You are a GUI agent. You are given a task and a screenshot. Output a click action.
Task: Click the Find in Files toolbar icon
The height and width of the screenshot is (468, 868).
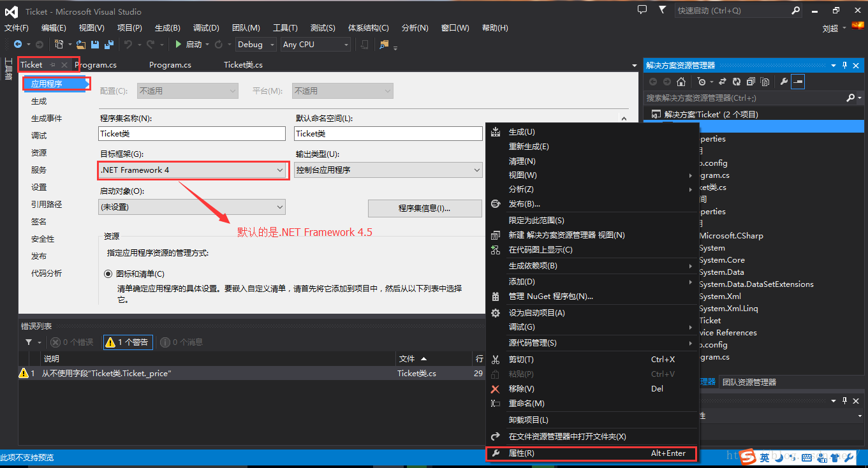[x=384, y=45]
